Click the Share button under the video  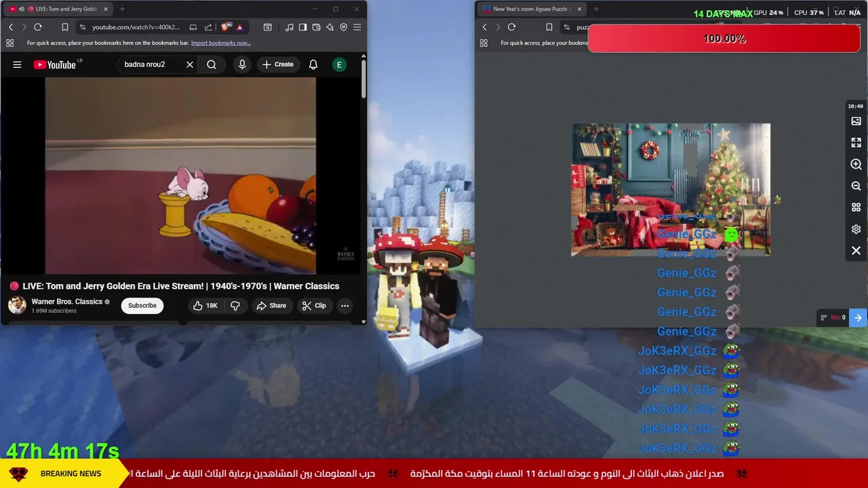(271, 306)
